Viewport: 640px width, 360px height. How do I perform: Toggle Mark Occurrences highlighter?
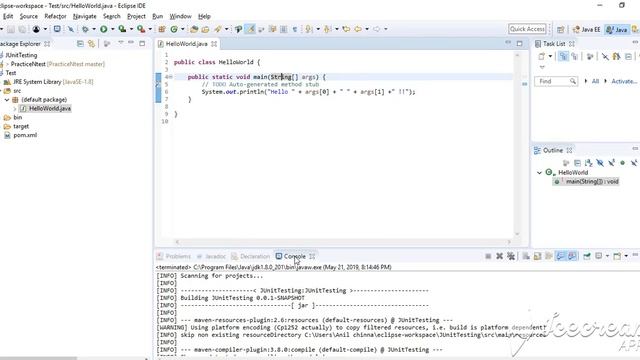tap(250, 29)
